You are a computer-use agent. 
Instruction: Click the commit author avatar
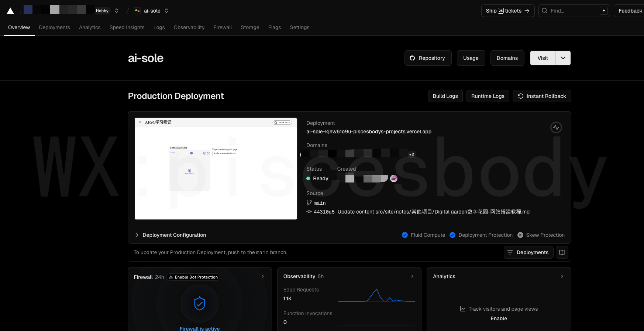[x=394, y=178]
